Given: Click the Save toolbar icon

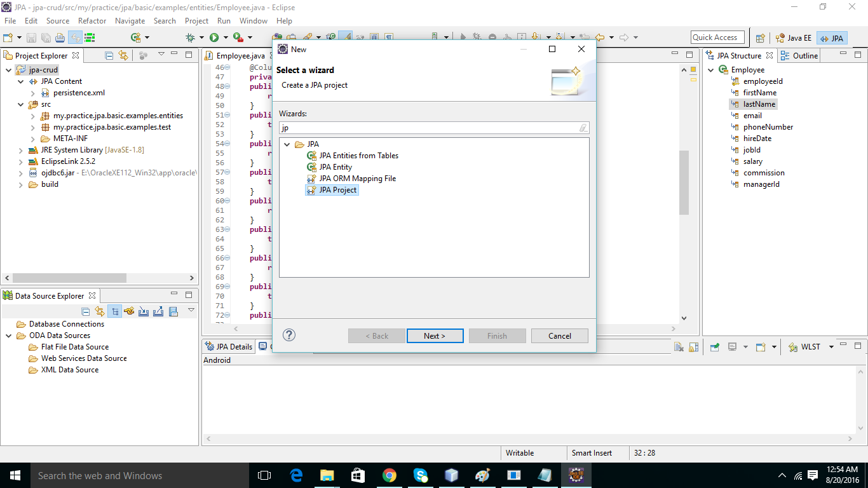Looking at the screenshot, I should [x=32, y=37].
